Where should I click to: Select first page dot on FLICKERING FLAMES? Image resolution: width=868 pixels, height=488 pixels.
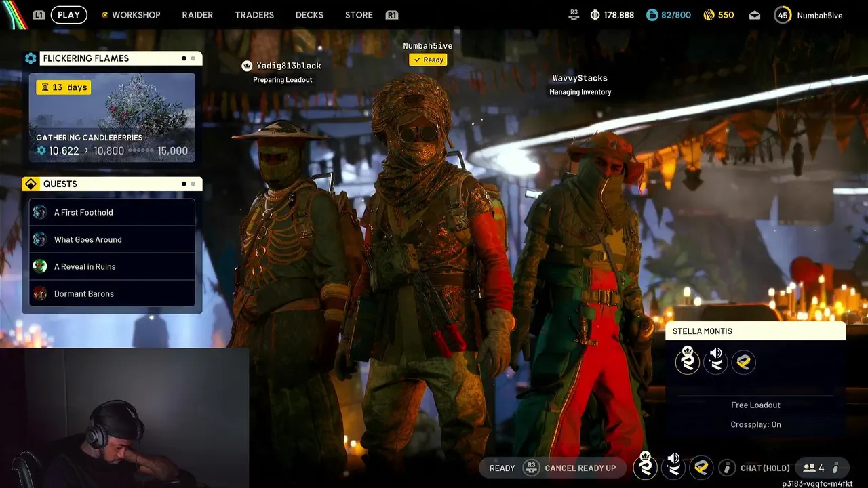click(184, 58)
